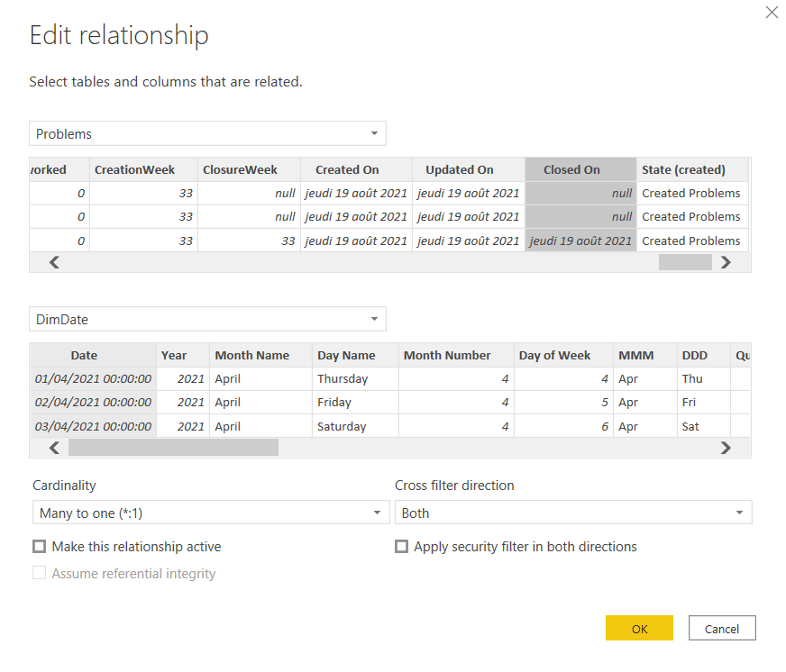Open the Cardinality dropdown
Screen dimensions: 786x672
tap(211, 513)
